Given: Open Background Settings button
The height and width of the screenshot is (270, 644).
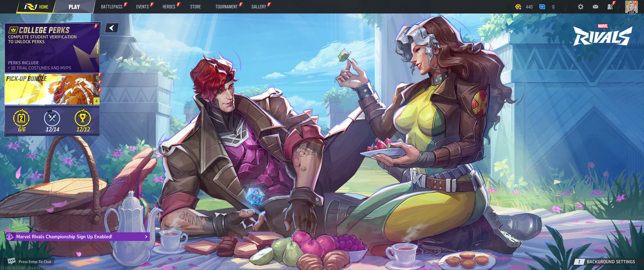Looking at the screenshot, I should click(605, 262).
